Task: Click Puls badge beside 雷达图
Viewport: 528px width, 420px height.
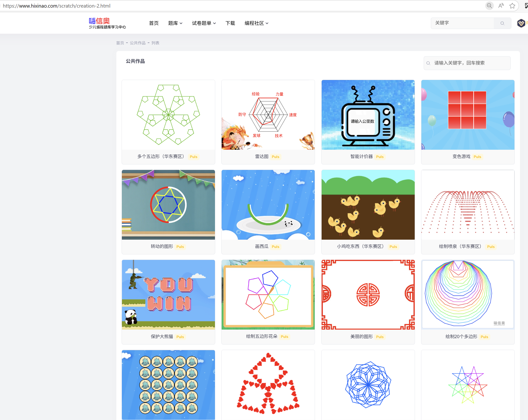Action: click(275, 157)
